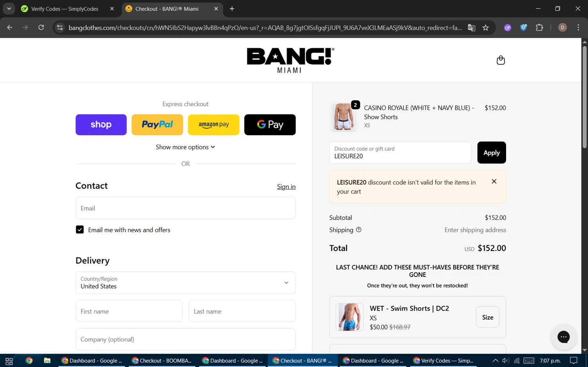The height and width of the screenshot is (367, 588).
Task: Open the notification center icon
Action: coord(573,361)
